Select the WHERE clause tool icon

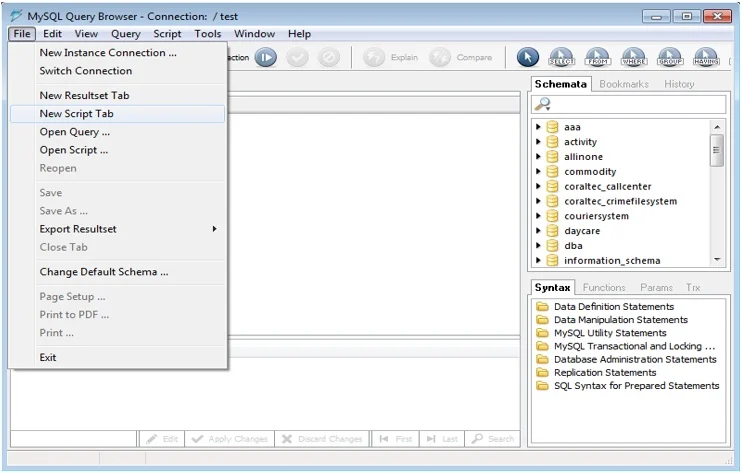click(x=634, y=58)
